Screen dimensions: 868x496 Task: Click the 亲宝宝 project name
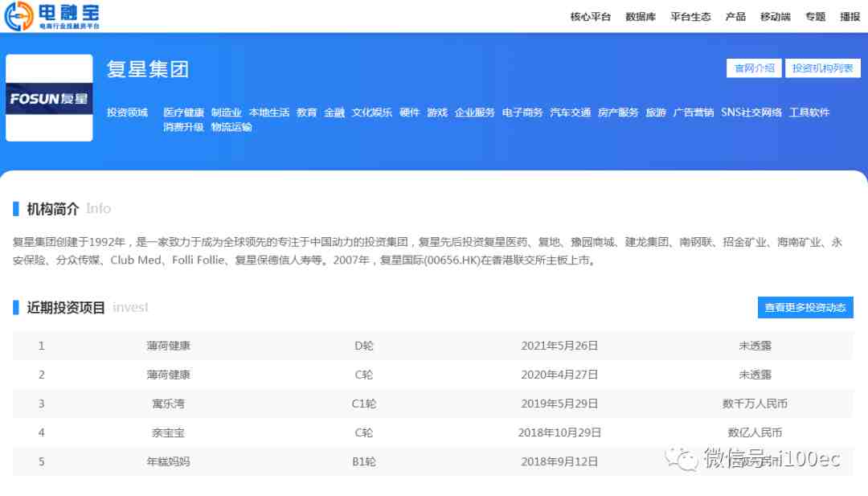click(x=168, y=432)
